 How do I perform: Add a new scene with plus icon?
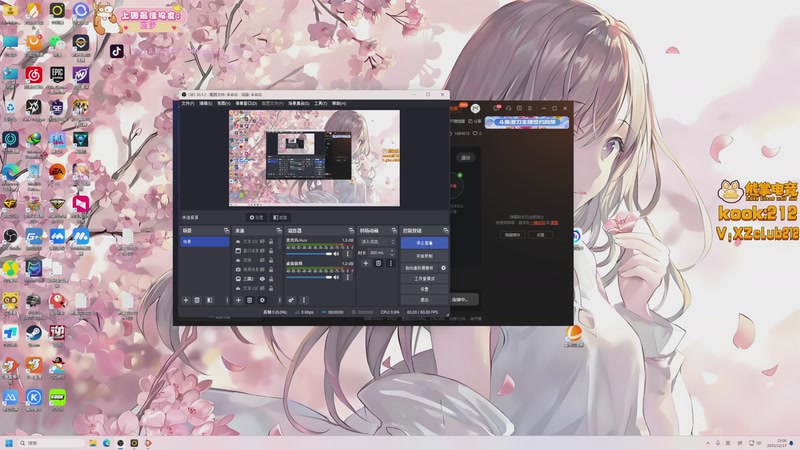click(x=186, y=300)
